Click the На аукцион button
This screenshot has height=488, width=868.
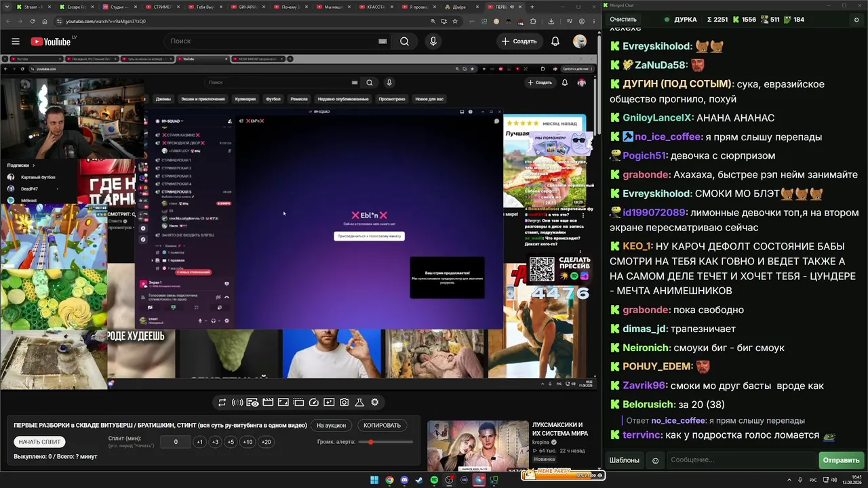click(x=332, y=426)
